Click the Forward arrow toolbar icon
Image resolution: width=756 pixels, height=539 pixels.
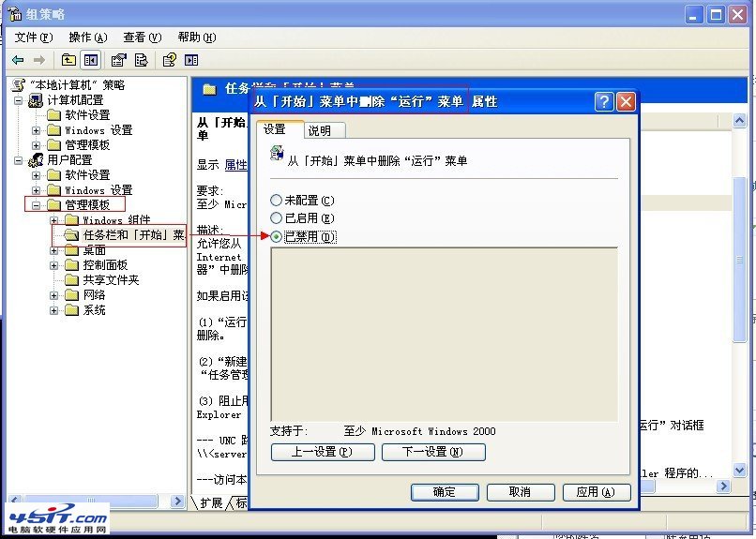click(39, 60)
